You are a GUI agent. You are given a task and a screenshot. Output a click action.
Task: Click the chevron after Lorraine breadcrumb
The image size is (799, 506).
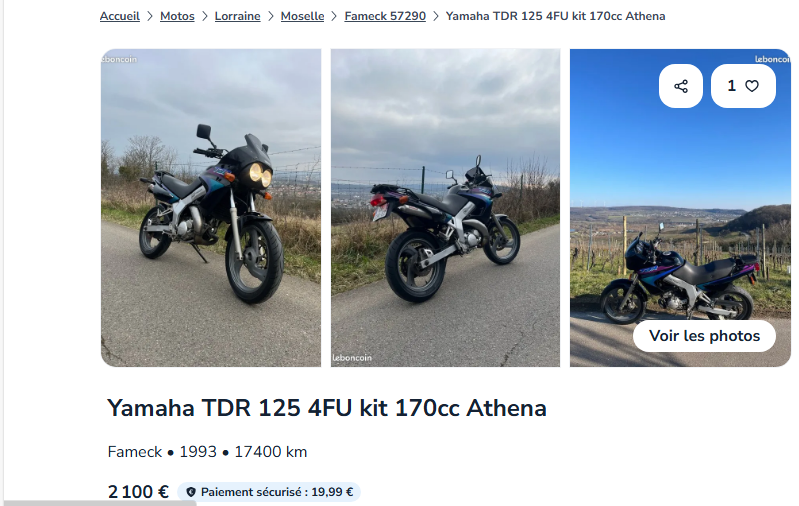[271, 16]
